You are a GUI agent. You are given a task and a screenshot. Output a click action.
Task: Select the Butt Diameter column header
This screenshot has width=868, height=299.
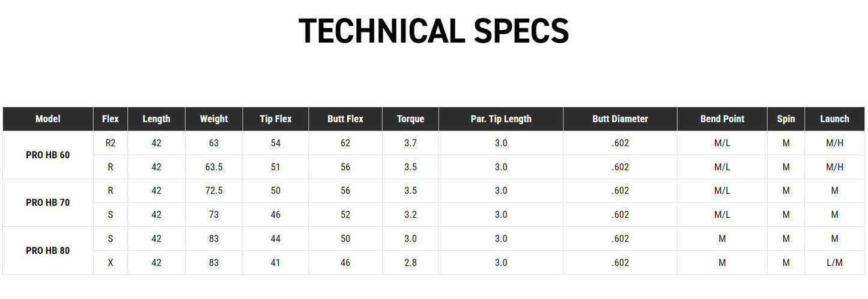point(620,119)
